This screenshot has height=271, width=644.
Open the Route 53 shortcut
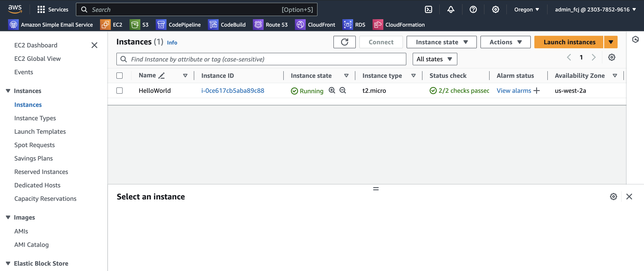[270, 24]
